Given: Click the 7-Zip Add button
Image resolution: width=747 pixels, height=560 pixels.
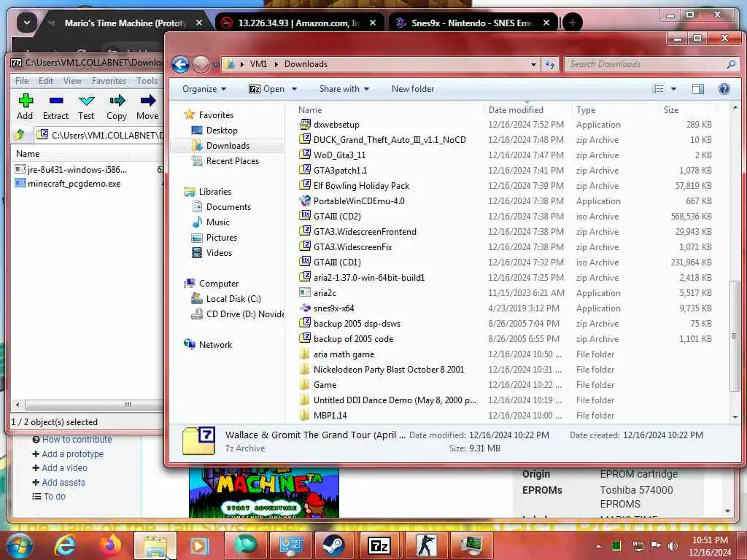Looking at the screenshot, I should [x=25, y=106].
